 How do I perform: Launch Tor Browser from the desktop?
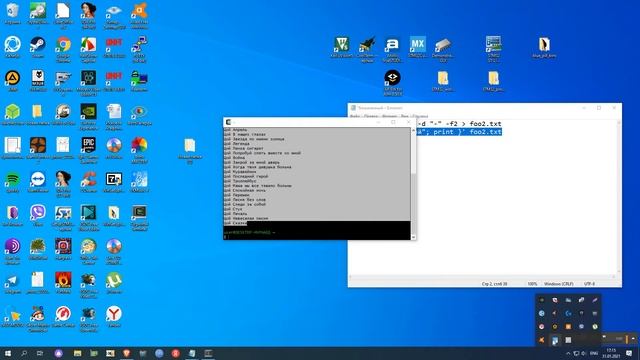point(12,251)
